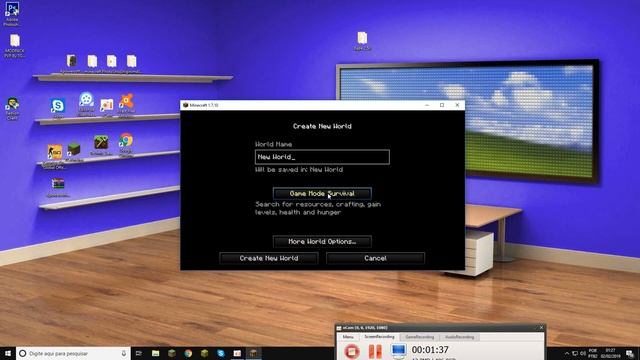Select the Minecraft grass block desktop icon
Image resolution: width=640 pixels, height=360 pixels.
pyautogui.click(x=74, y=151)
